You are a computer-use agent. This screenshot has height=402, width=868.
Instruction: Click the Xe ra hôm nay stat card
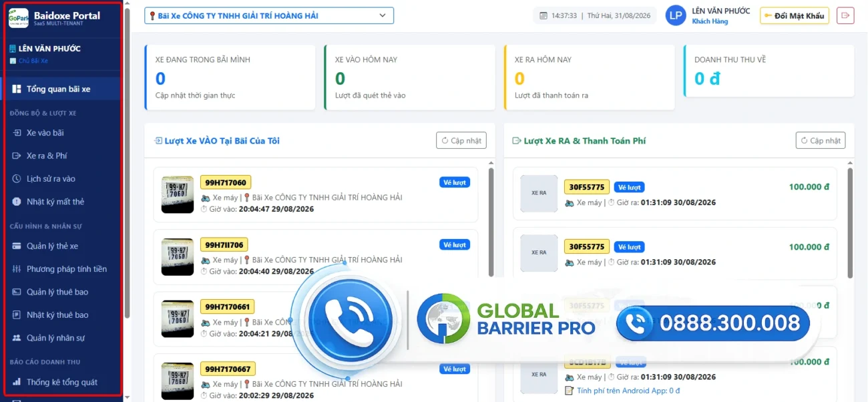(589, 77)
